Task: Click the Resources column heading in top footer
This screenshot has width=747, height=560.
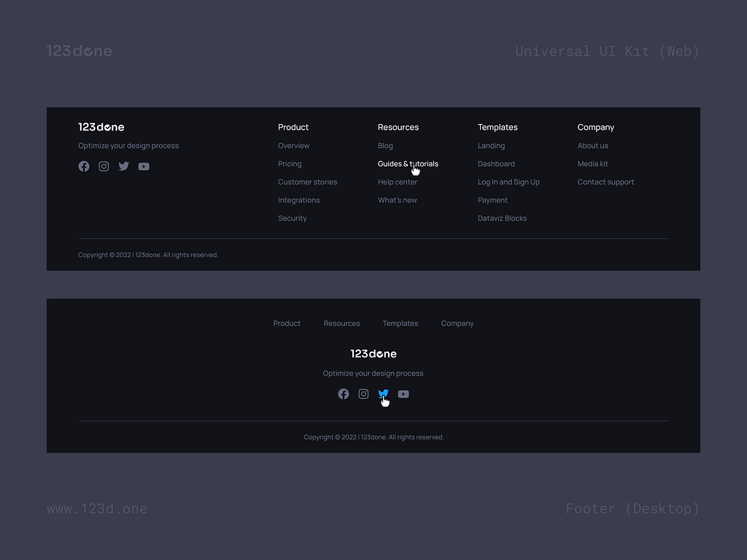Action: coord(398,127)
